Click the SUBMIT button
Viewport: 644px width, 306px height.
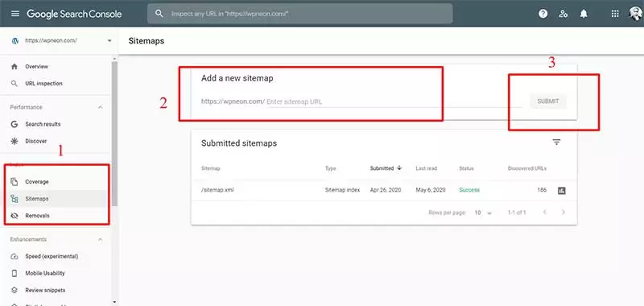pyautogui.click(x=548, y=101)
